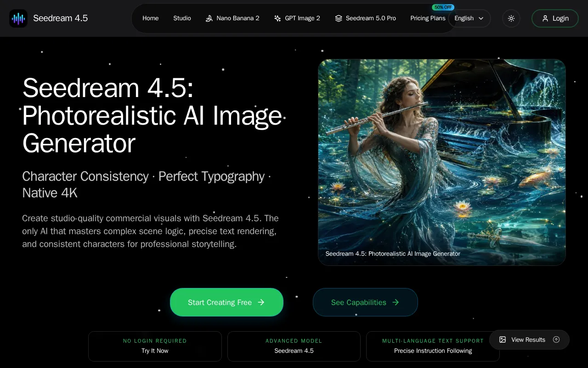Click the image icon in View Results

(x=503, y=339)
